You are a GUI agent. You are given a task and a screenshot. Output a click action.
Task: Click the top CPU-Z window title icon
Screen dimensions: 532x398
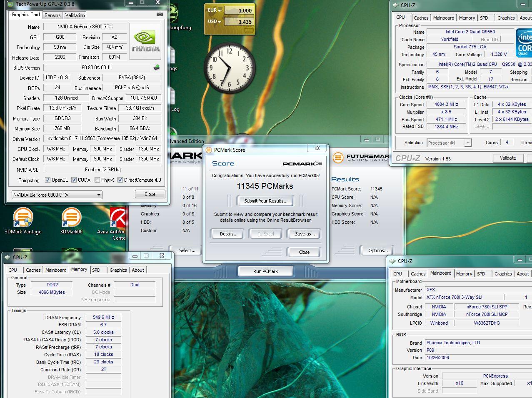point(395,5)
